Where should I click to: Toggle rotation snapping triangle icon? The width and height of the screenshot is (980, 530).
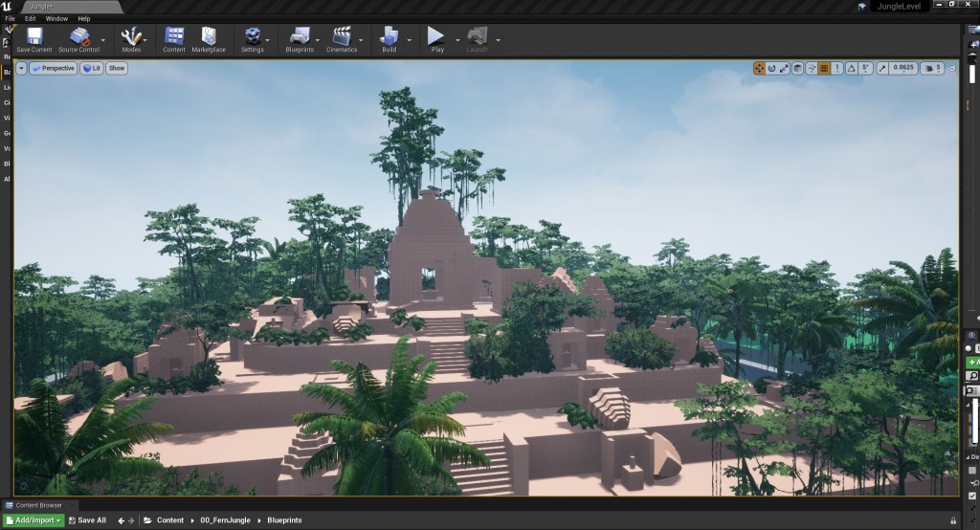point(852,69)
